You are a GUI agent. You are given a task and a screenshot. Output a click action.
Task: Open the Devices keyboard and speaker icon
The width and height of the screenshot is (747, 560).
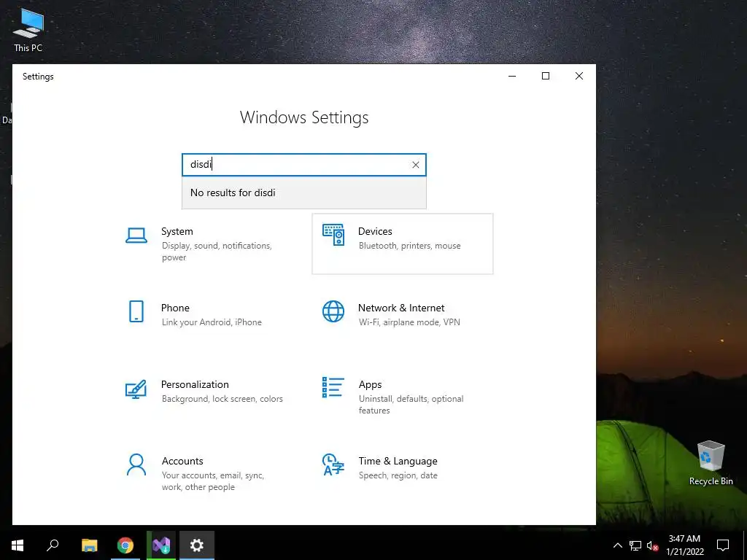[333, 235]
